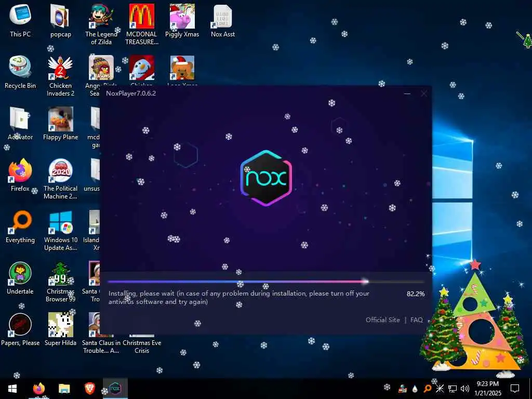
Task: Select the Christmas Eve Crisis label
Action: pos(142,347)
